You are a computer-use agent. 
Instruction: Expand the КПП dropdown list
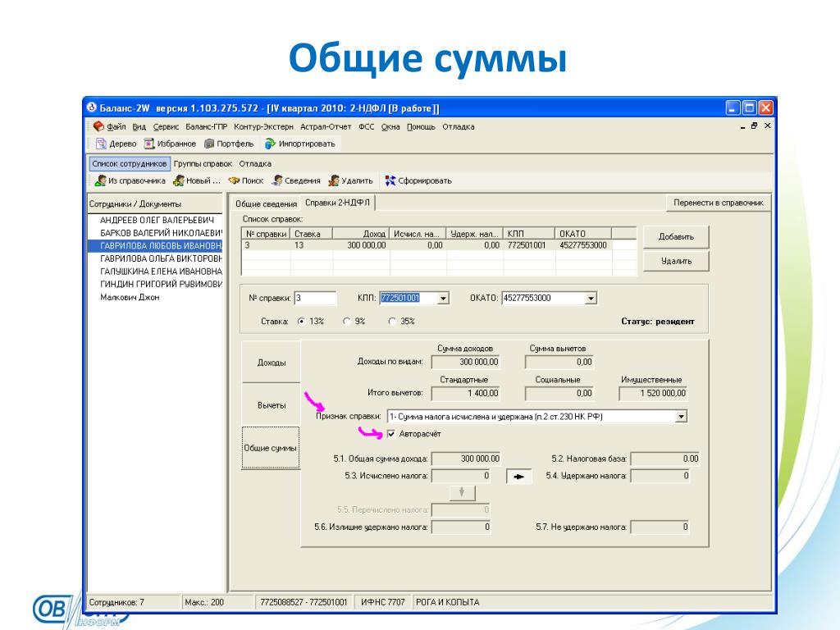444,299
